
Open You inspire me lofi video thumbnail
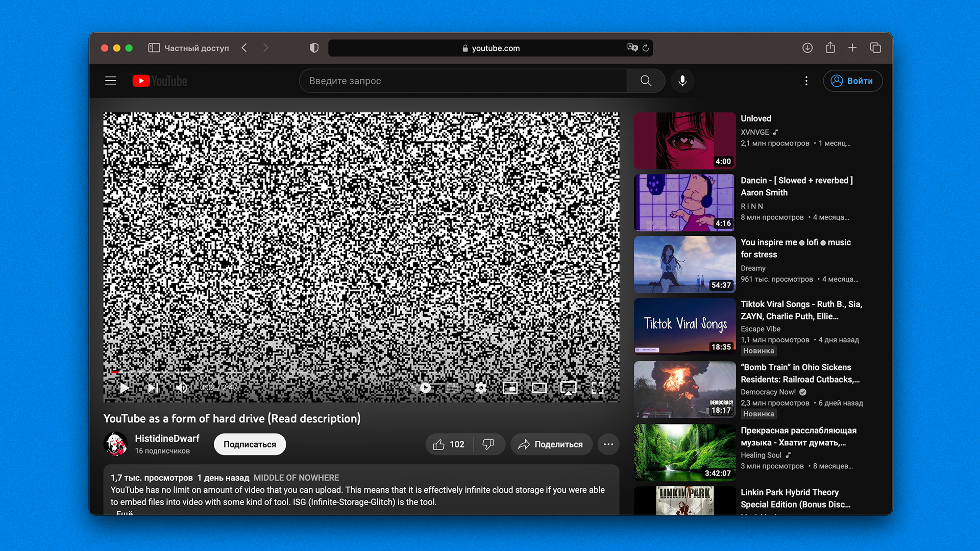coord(684,264)
